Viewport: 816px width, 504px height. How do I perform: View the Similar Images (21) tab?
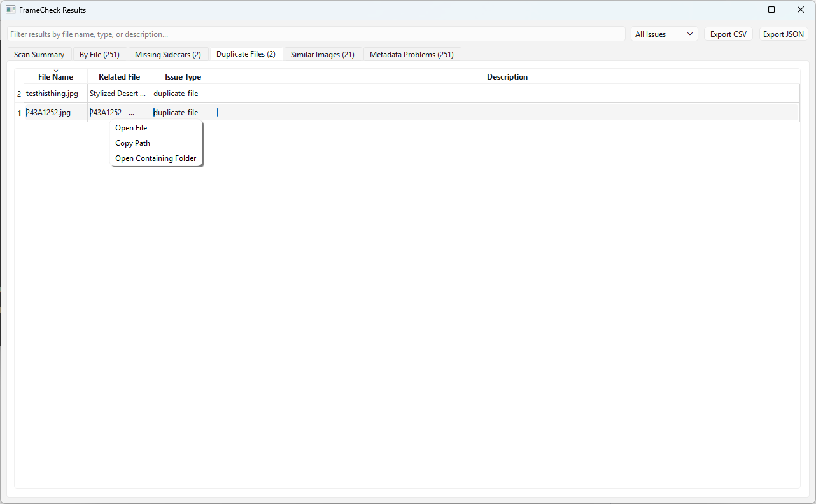(323, 54)
